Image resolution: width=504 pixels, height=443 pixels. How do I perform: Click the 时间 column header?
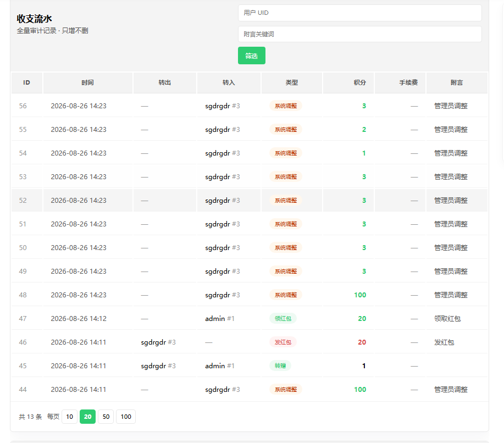click(87, 82)
